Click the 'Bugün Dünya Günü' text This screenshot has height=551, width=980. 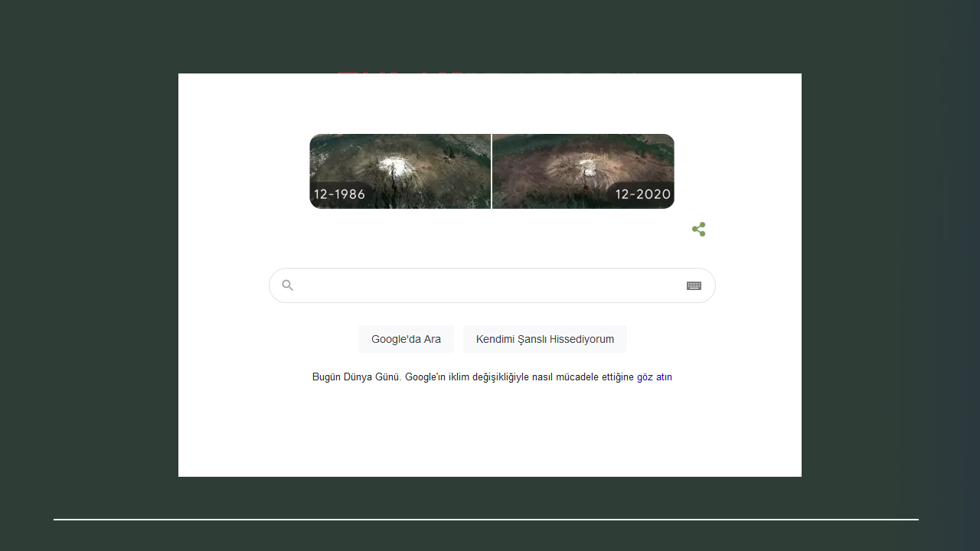point(356,377)
